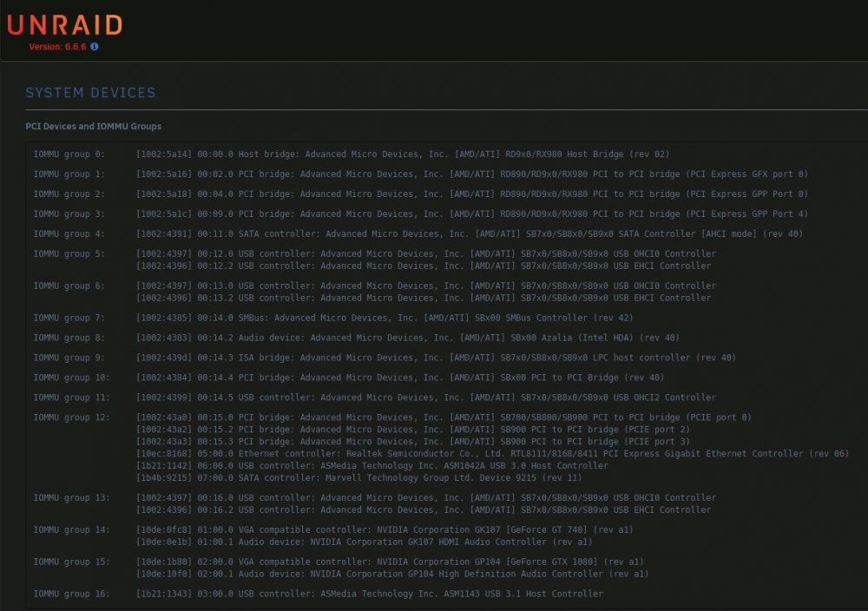This screenshot has width=868, height=611.
Task: Select the SYSTEM DEVICES heading
Action: (91, 92)
